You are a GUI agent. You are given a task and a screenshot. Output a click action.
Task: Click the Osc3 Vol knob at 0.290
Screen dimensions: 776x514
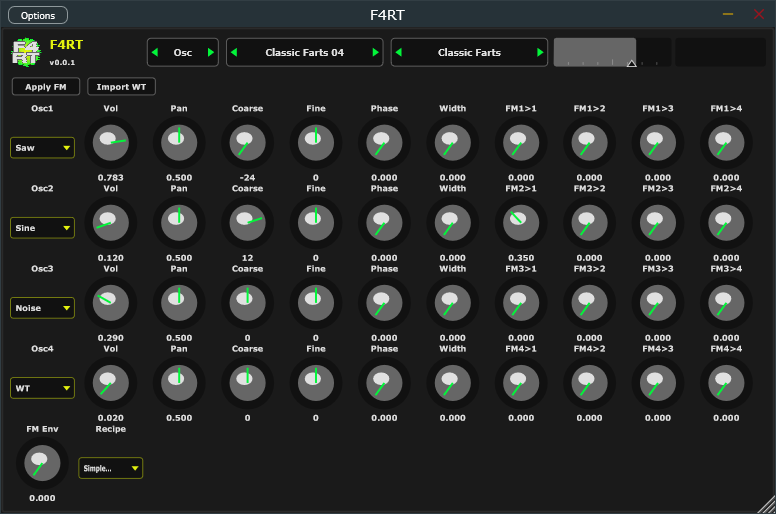tap(111, 303)
